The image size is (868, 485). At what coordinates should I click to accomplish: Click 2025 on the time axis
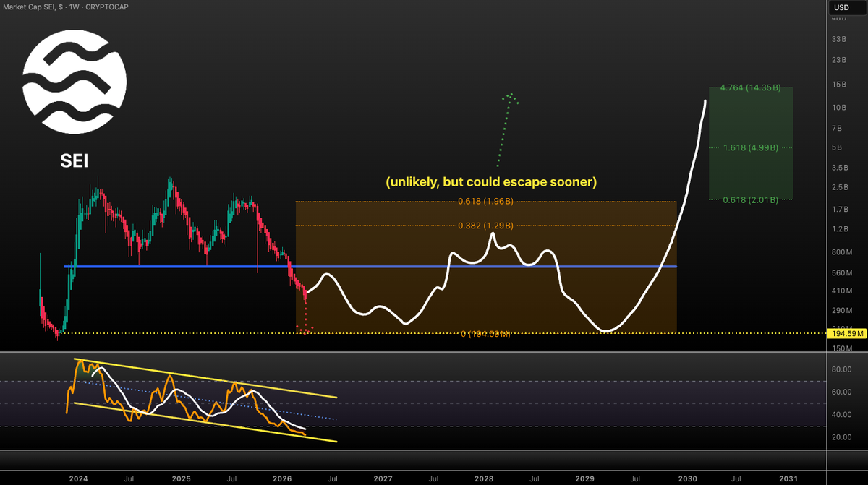[181, 479]
